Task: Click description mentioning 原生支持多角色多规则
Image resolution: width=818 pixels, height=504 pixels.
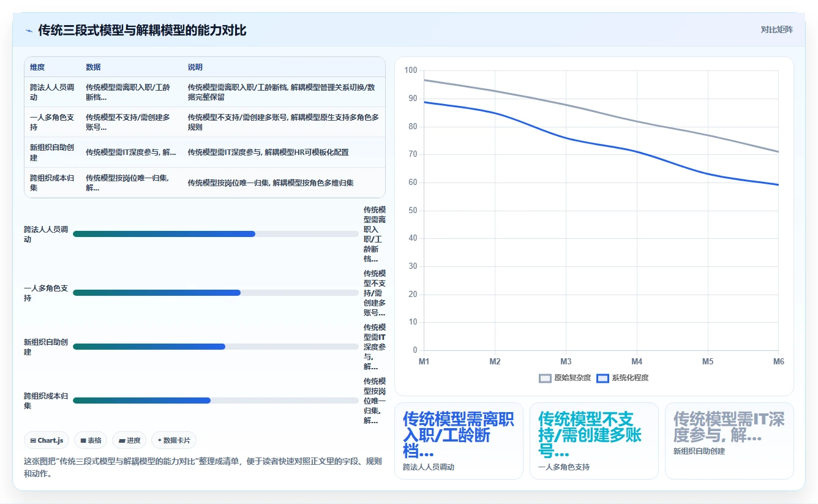Action: point(283,122)
